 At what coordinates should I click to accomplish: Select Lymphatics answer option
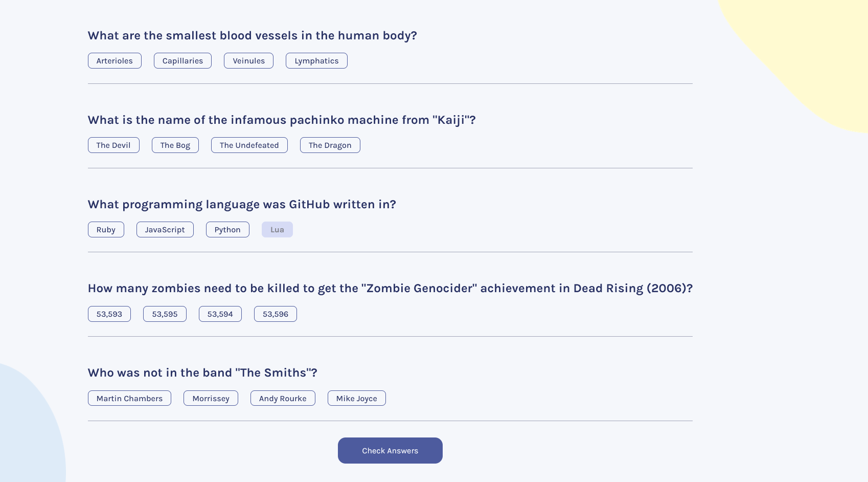point(316,61)
